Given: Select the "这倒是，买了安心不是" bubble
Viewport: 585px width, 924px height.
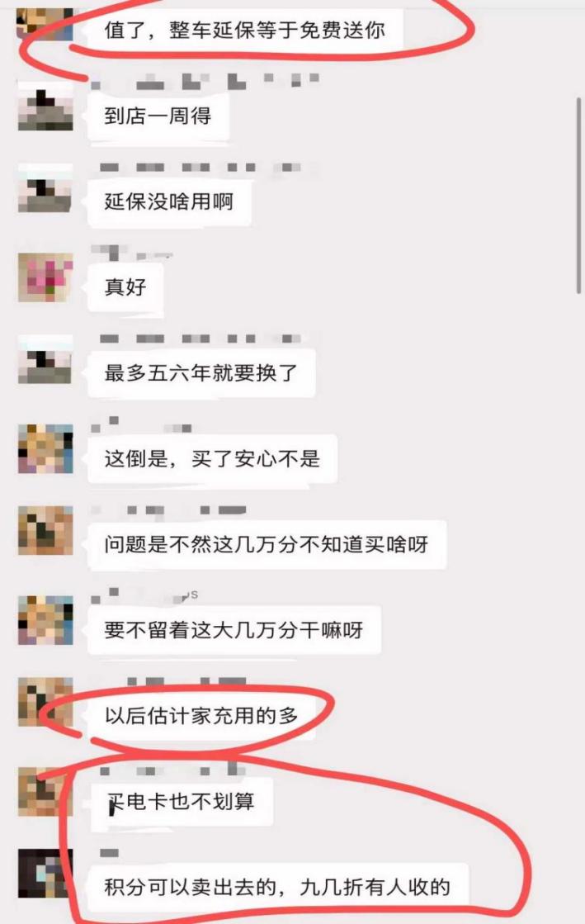Looking at the screenshot, I should coord(213,458).
